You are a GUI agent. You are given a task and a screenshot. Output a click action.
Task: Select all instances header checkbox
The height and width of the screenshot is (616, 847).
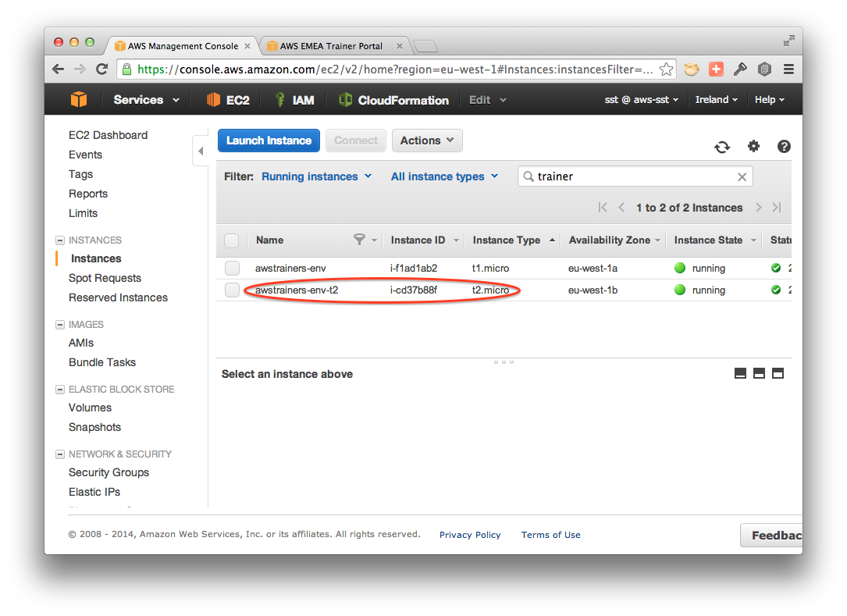pyautogui.click(x=232, y=240)
